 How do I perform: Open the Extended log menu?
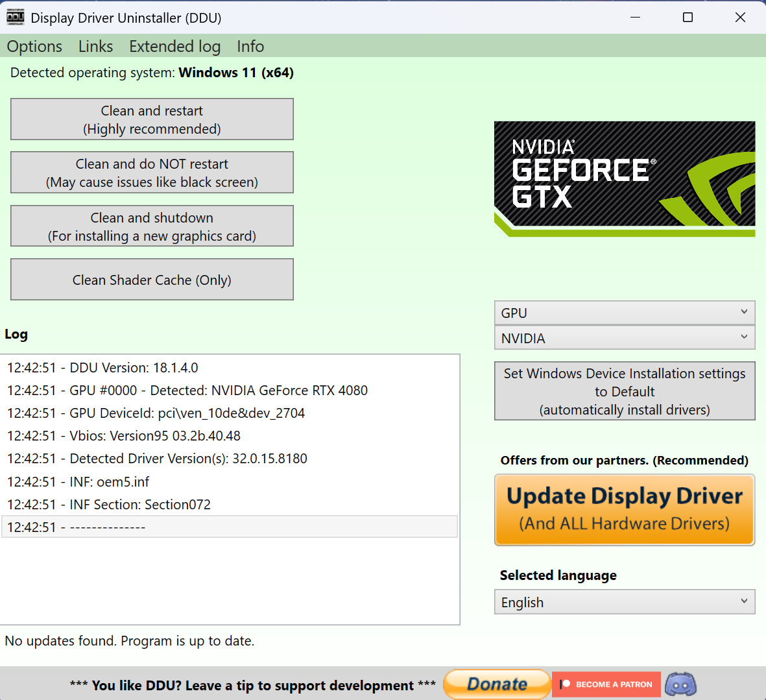(x=174, y=46)
